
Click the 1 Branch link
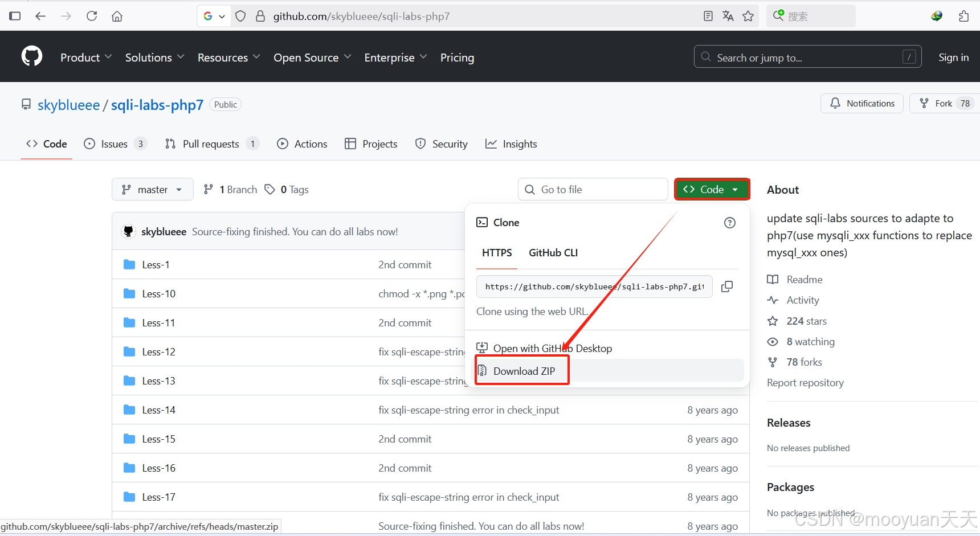pos(230,189)
